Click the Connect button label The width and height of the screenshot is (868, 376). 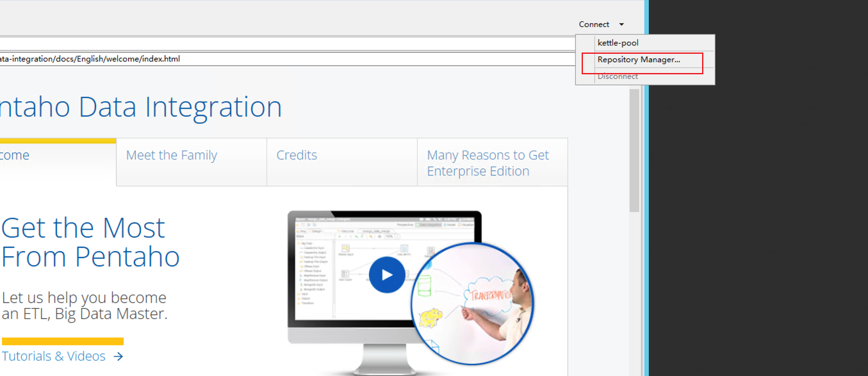tap(594, 24)
